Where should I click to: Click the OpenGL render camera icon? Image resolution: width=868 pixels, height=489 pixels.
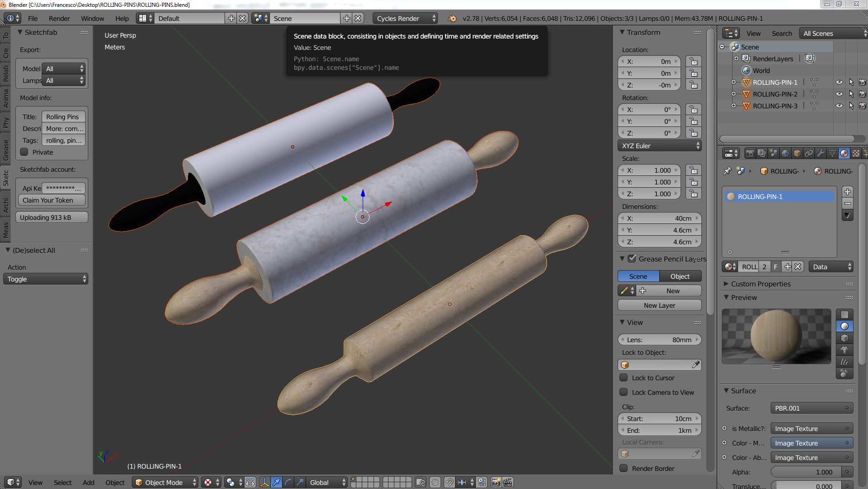[496, 482]
